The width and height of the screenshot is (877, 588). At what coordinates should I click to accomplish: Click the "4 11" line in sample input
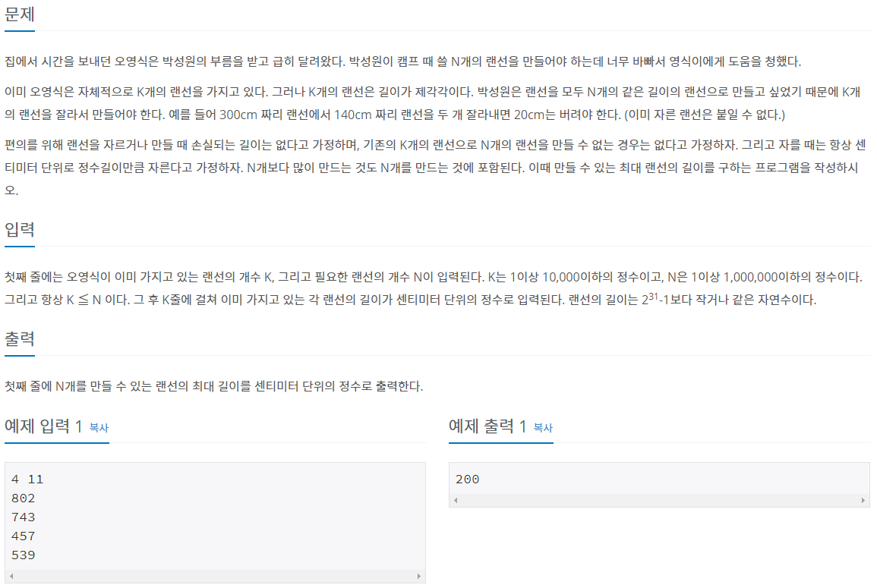point(27,480)
